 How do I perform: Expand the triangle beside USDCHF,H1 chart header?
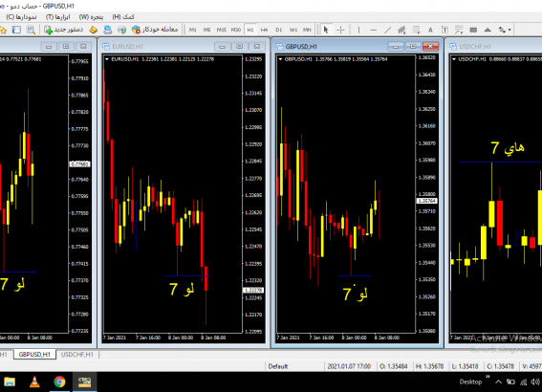(x=454, y=59)
